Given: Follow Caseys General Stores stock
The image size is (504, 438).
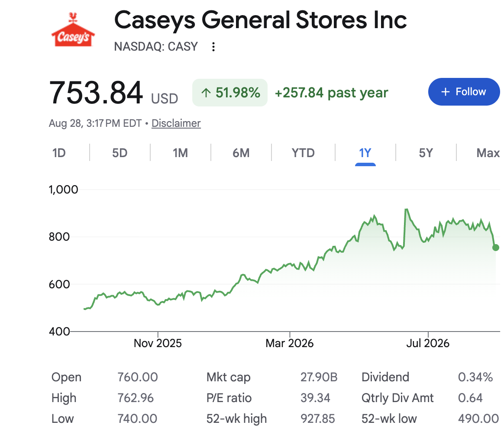Looking at the screenshot, I should (x=464, y=92).
